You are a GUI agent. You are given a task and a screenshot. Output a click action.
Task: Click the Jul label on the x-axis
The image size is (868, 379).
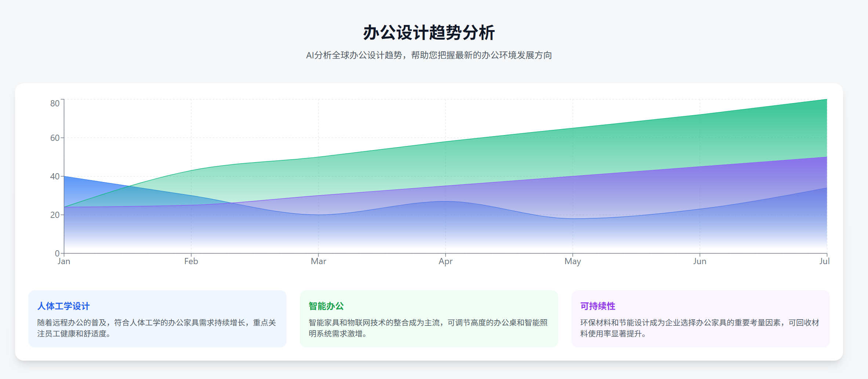824,261
